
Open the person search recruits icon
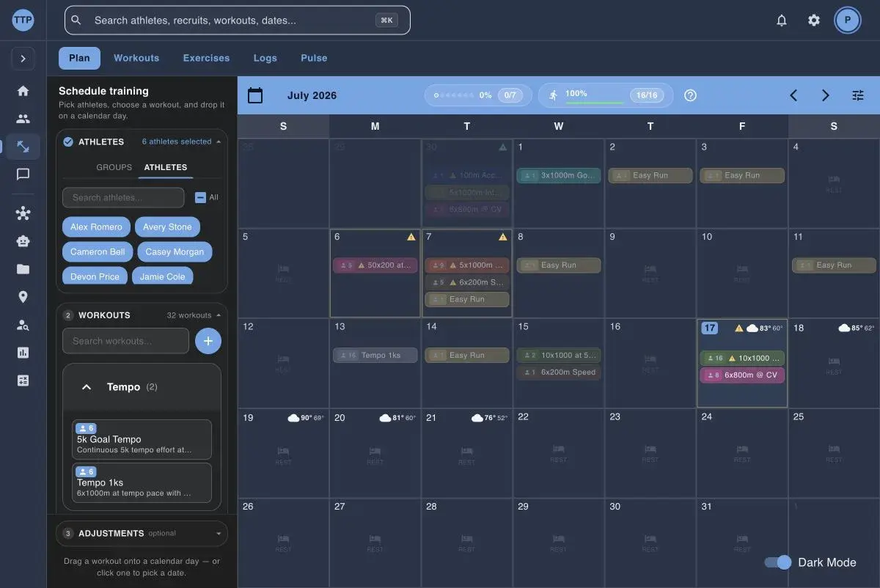coord(23,325)
